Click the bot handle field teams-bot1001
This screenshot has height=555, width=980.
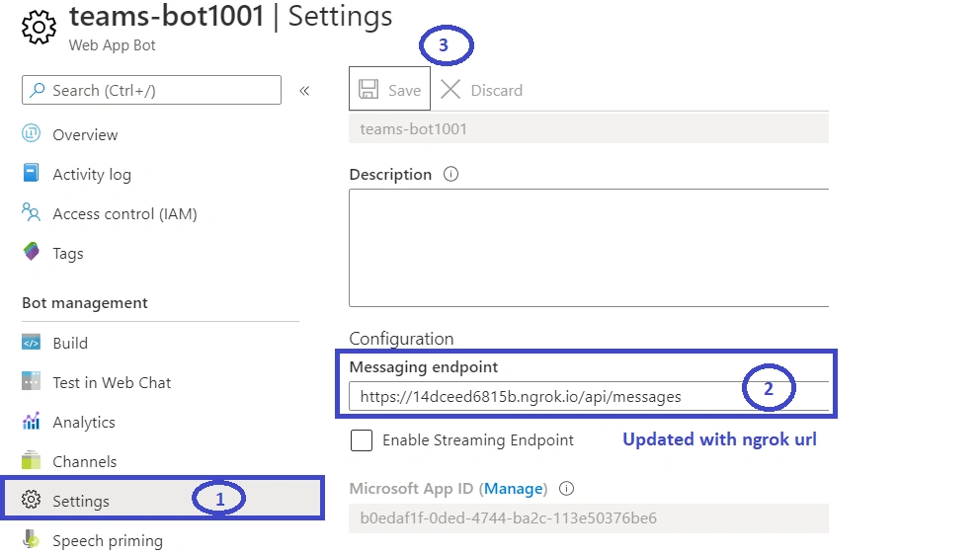(589, 128)
